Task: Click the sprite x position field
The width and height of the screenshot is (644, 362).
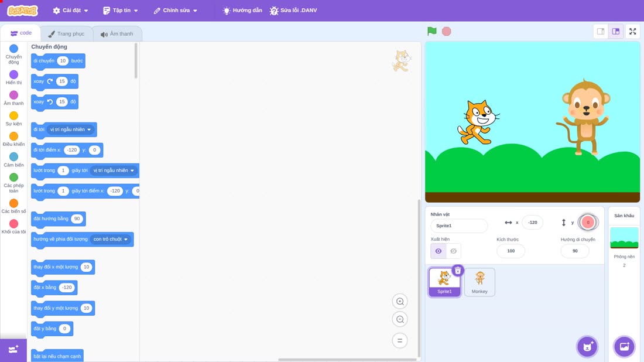Action: tap(532, 222)
